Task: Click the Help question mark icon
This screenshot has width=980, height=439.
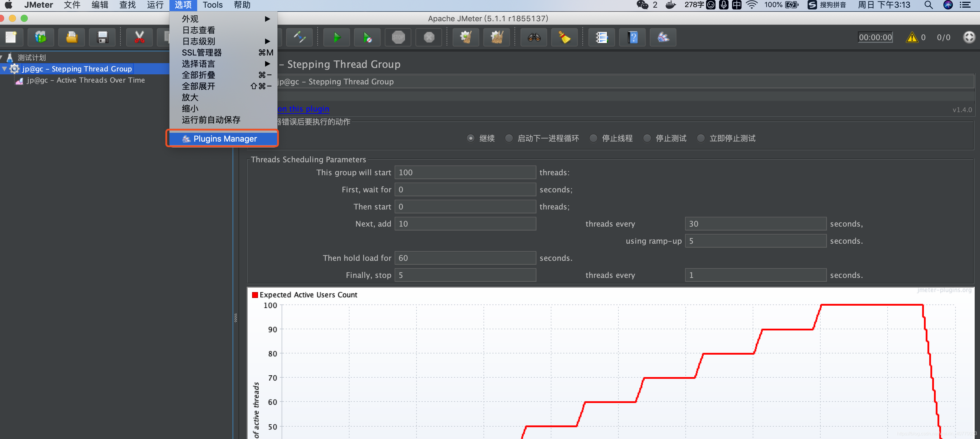Action: coord(632,37)
